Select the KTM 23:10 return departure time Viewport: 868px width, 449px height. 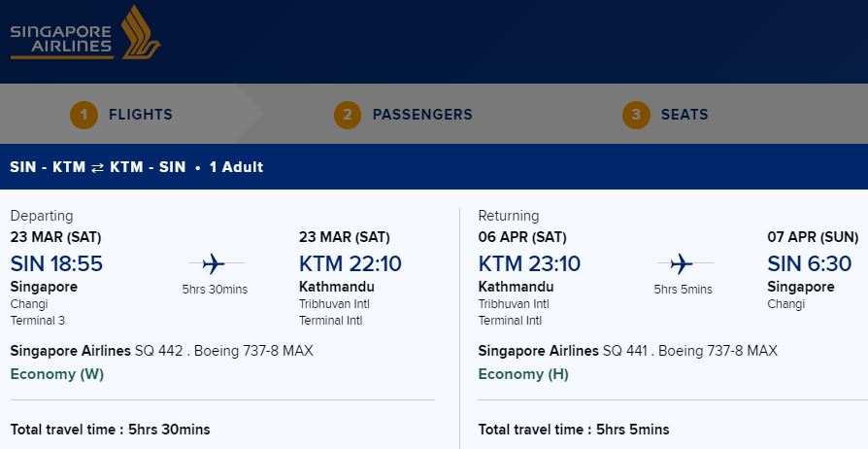529,263
